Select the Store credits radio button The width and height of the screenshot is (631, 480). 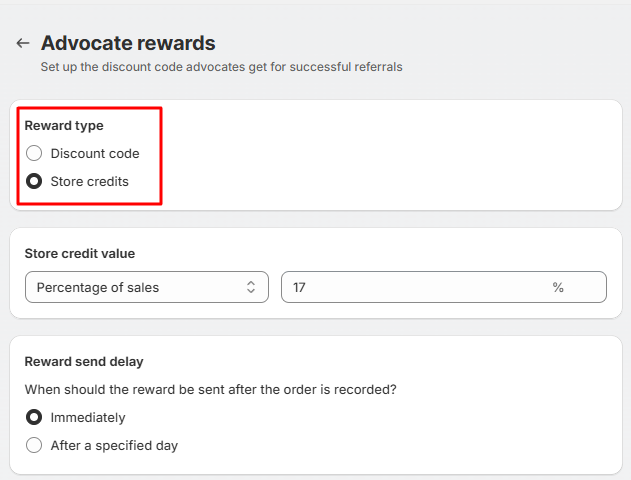point(34,182)
